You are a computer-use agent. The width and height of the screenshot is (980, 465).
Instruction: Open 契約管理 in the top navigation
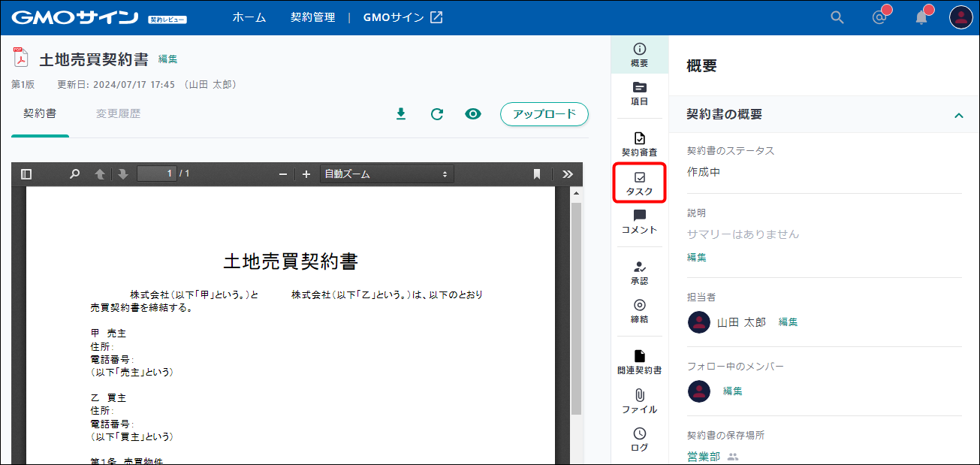(x=312, y=17)
